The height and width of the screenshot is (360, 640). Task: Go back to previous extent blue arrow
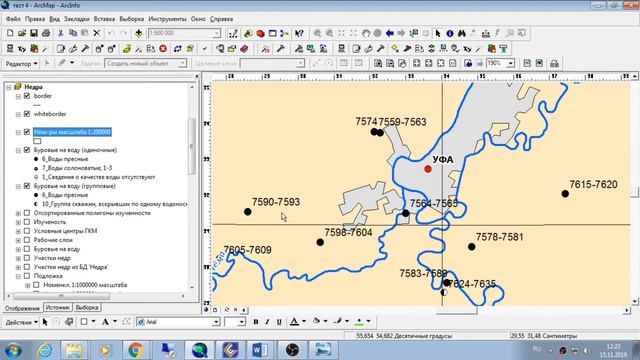point(389,33)
